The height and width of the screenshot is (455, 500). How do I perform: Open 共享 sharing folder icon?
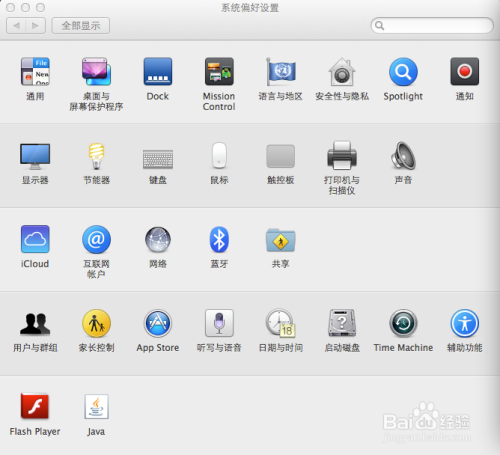point(281,240)
